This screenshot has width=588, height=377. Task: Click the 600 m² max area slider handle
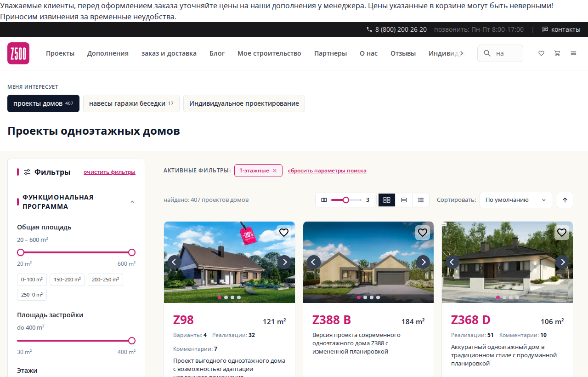[132, 252]
